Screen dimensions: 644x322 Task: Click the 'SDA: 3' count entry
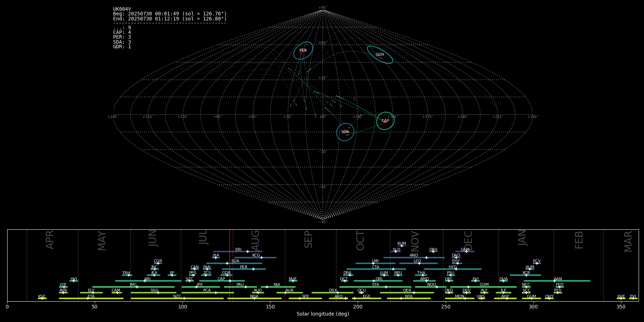122,42
